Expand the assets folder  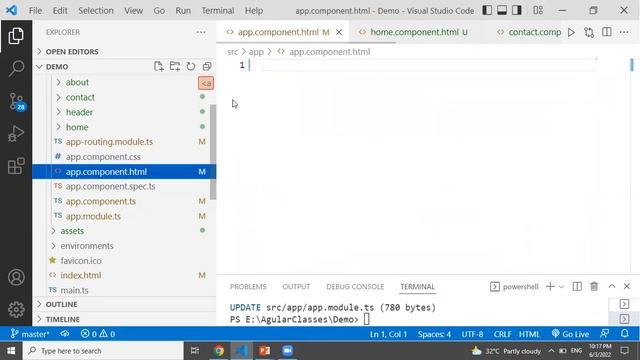click(72, 231)
